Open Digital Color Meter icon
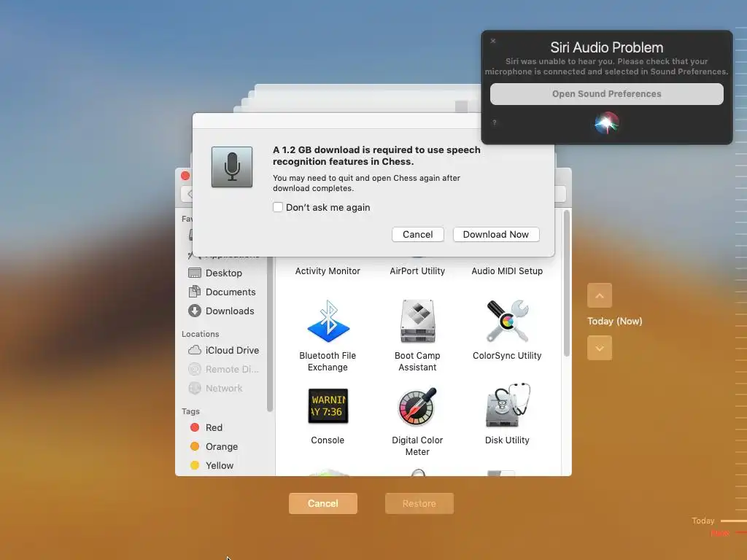The height and width of the screenshot is (560, 747). click(417, 406)
